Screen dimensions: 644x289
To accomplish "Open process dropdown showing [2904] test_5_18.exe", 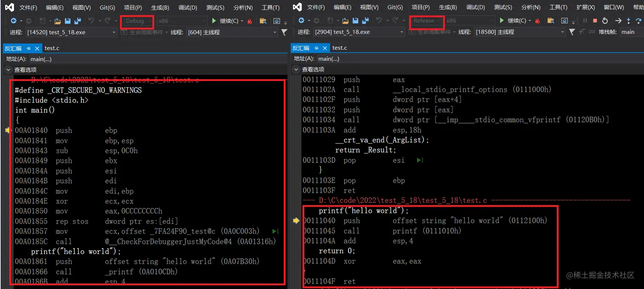I will click(359, 32).
